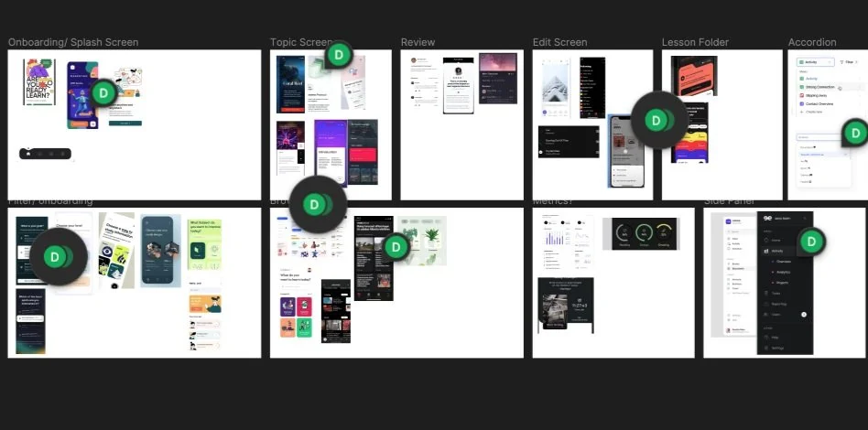868x430 pixels.
Task: Choose Shipping items in the accordion list
Action: click(816, 96)
